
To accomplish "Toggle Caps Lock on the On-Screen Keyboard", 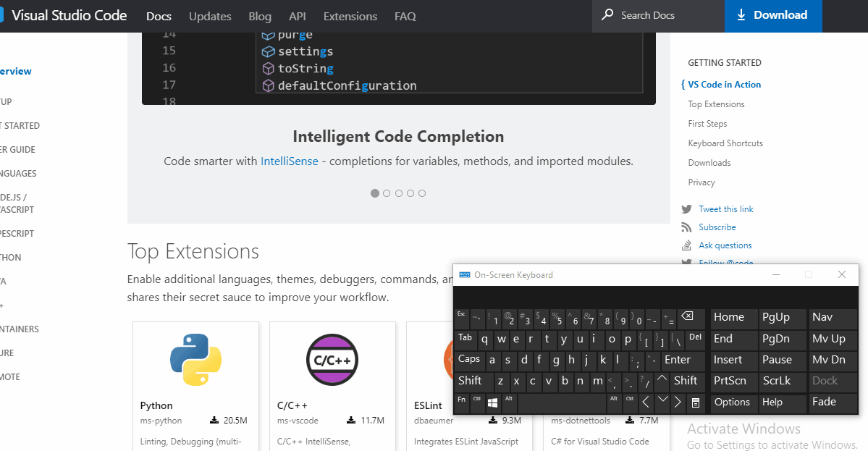I will click(468, 359).
